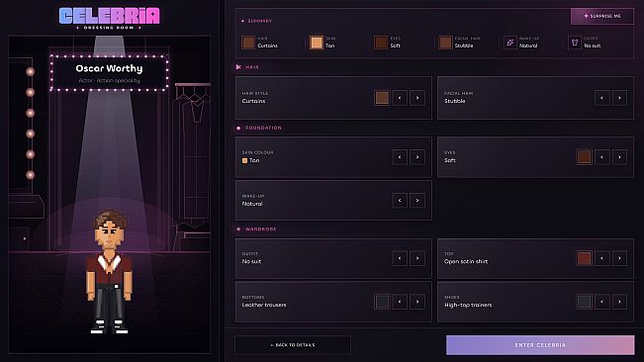Select previous facial hair option
This screenshot has height=362, width=644.
(602, 98)
